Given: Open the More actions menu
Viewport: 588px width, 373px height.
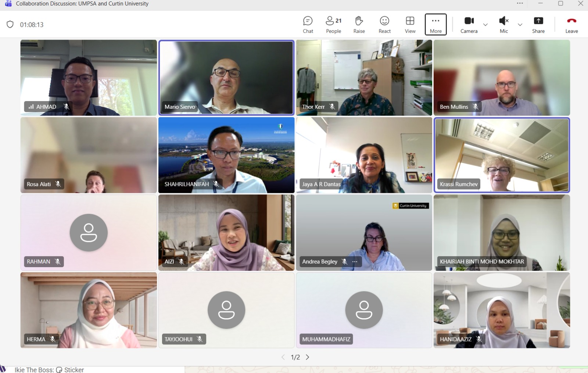Looking at the screenshot, I should [x=435, y=25].
